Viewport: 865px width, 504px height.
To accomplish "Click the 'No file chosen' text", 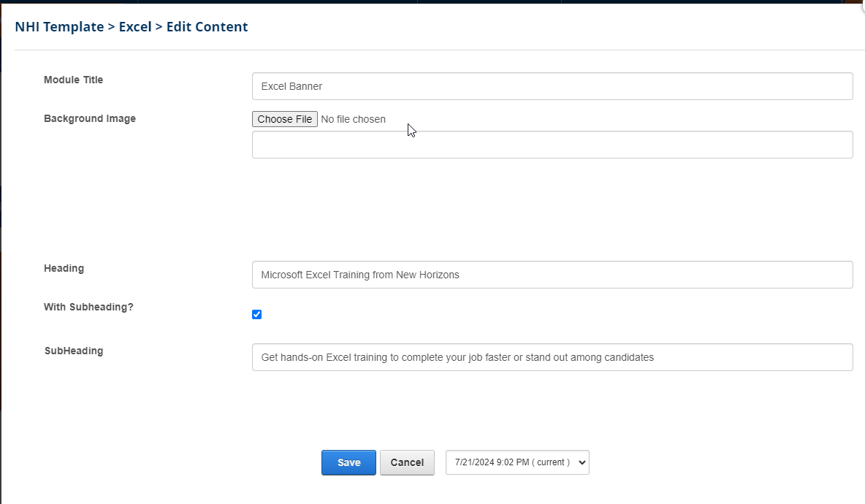I will 354,119.
